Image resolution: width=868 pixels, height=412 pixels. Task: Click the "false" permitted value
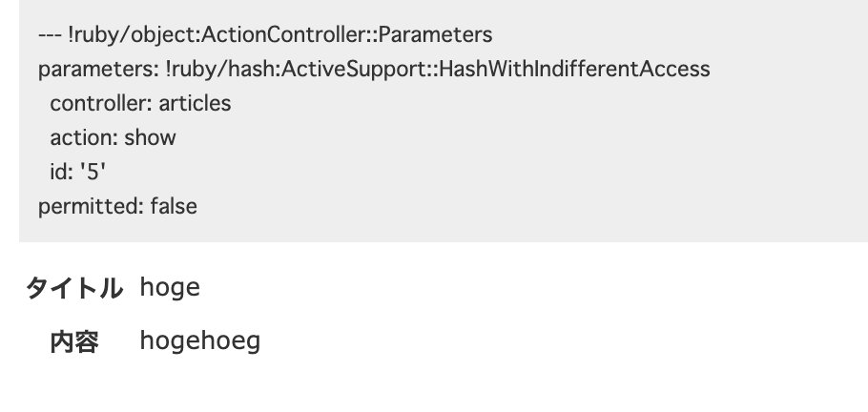[174, 206]
